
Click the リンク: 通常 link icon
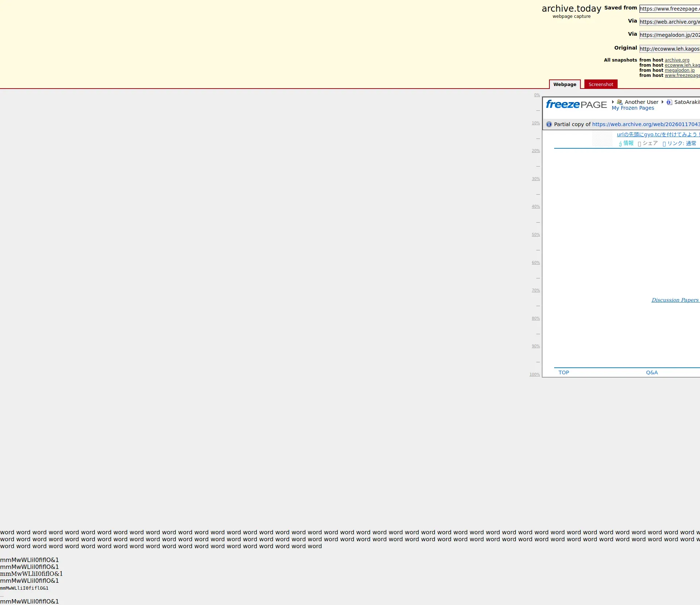pos(664,144)
